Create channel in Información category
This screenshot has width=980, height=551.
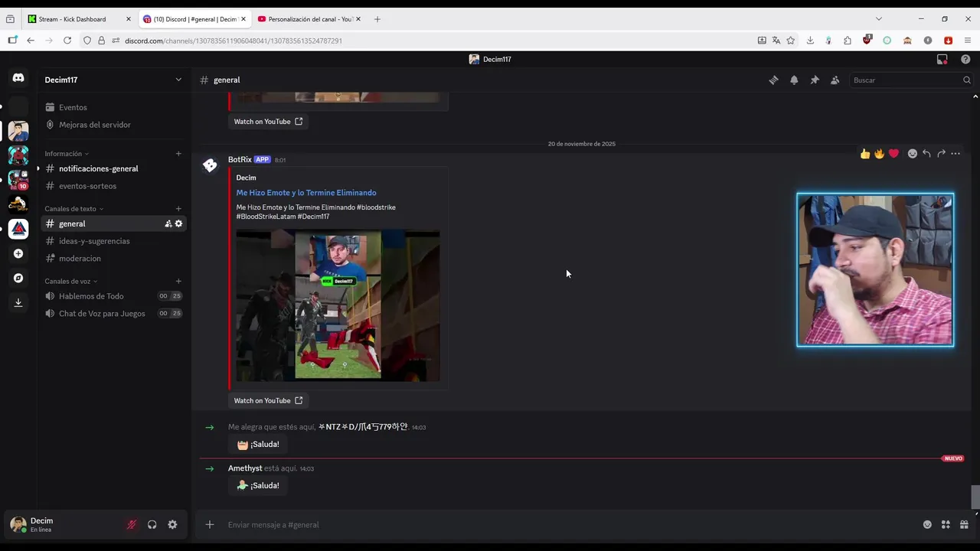pos(178,154)
